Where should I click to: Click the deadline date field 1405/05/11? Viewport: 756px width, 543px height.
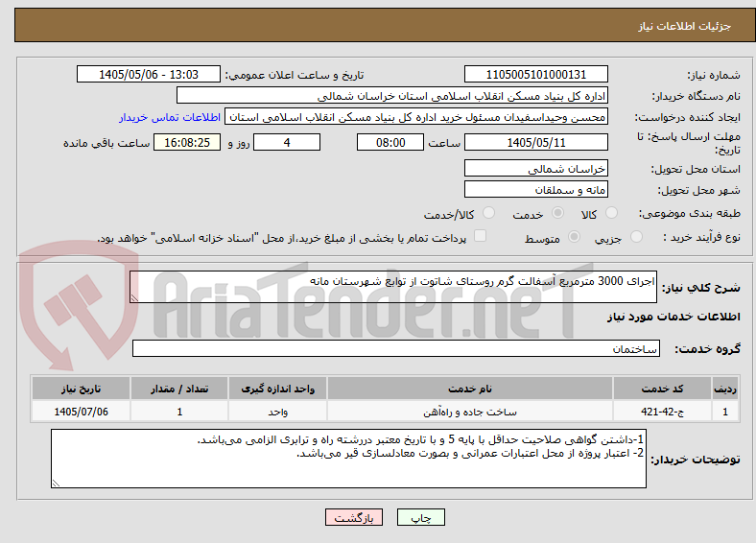(536, 142)
